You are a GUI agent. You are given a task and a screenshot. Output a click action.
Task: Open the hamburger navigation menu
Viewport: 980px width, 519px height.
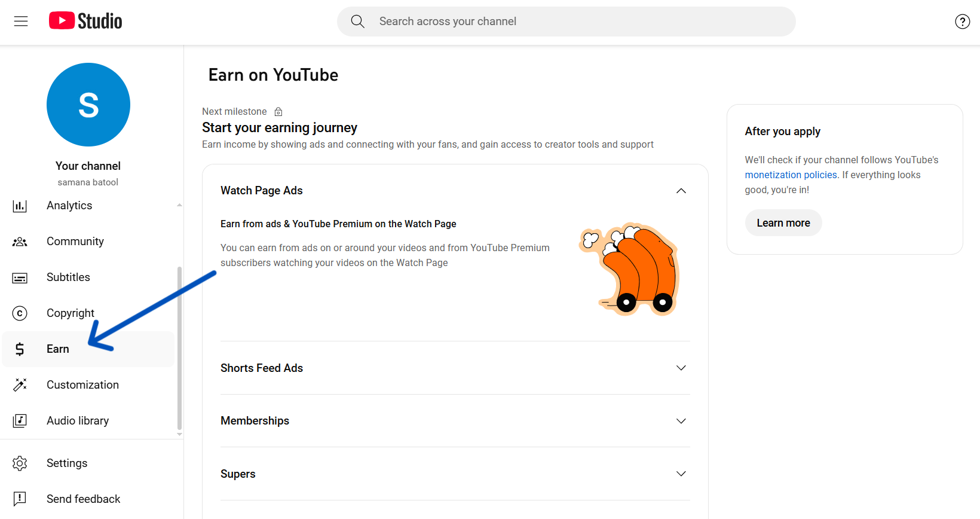(21, 22)
